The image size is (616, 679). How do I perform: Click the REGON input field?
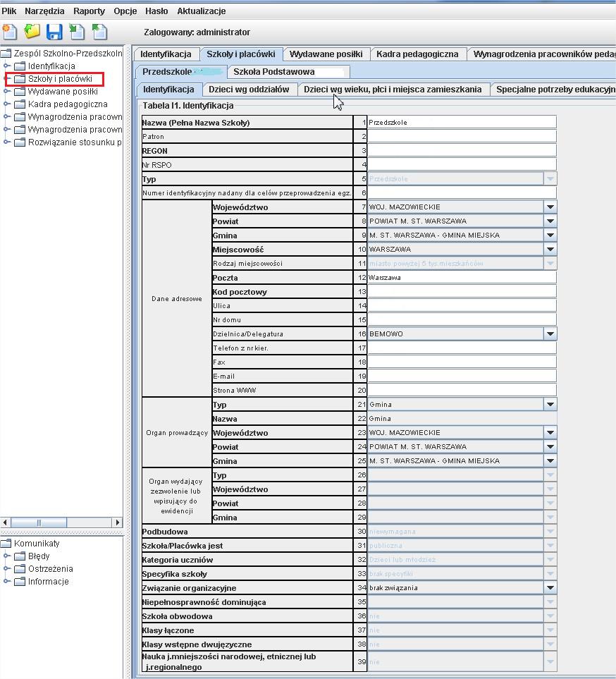pyautogui.click(x=462, y=150)
